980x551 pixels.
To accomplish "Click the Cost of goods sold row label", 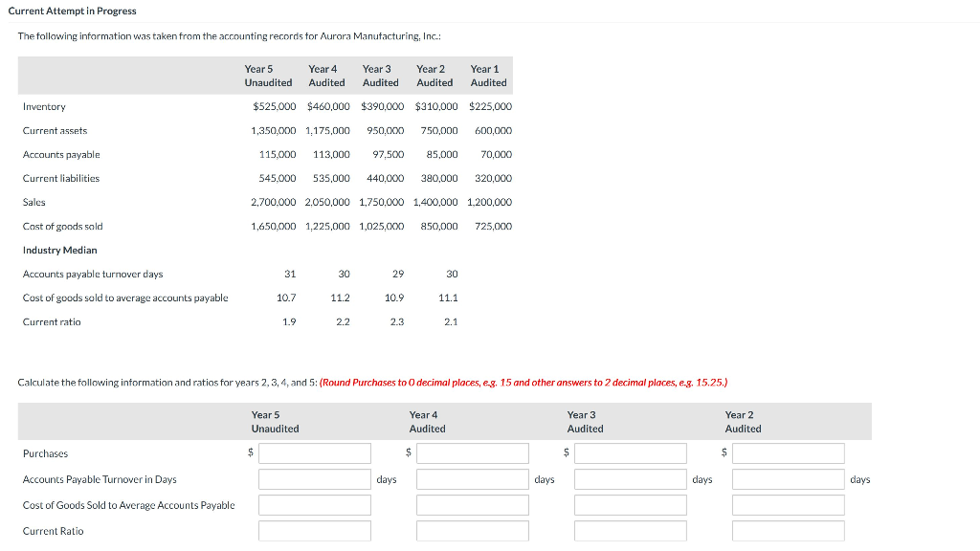I will (x=62, y=226).
